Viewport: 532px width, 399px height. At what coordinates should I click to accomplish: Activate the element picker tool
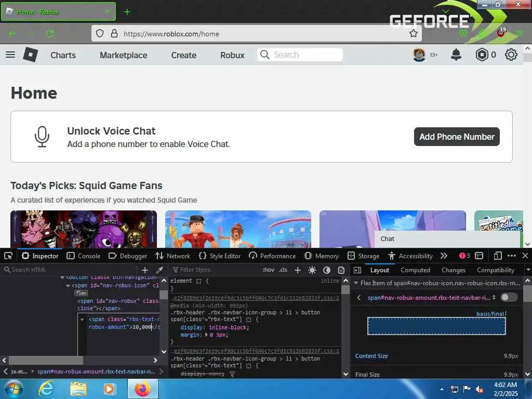[x=8, y=256]
